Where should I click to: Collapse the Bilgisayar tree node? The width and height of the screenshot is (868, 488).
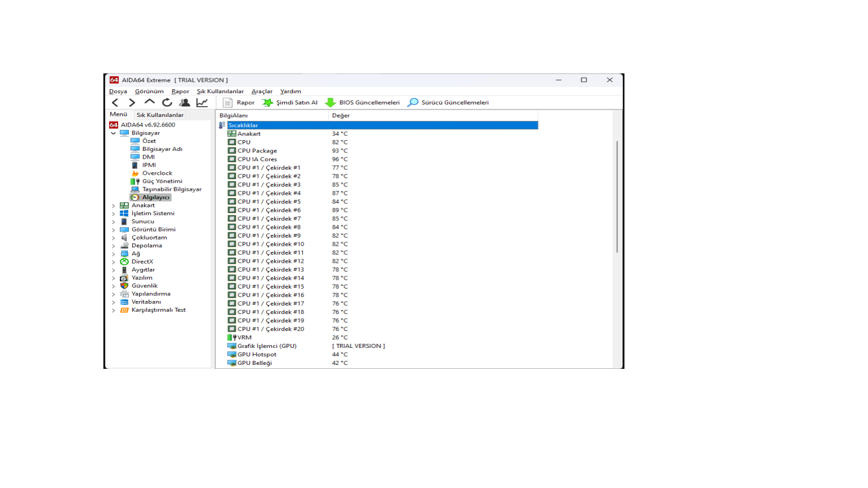114,133
